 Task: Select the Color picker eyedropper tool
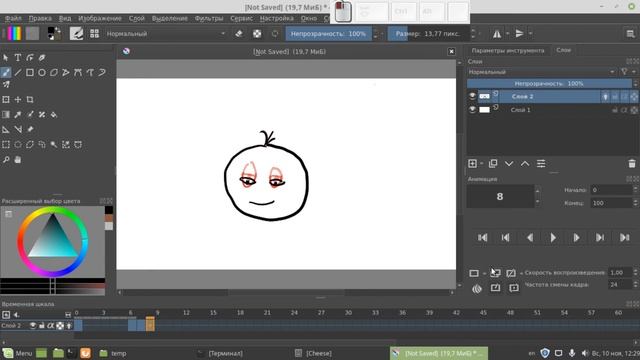(18, 115)
